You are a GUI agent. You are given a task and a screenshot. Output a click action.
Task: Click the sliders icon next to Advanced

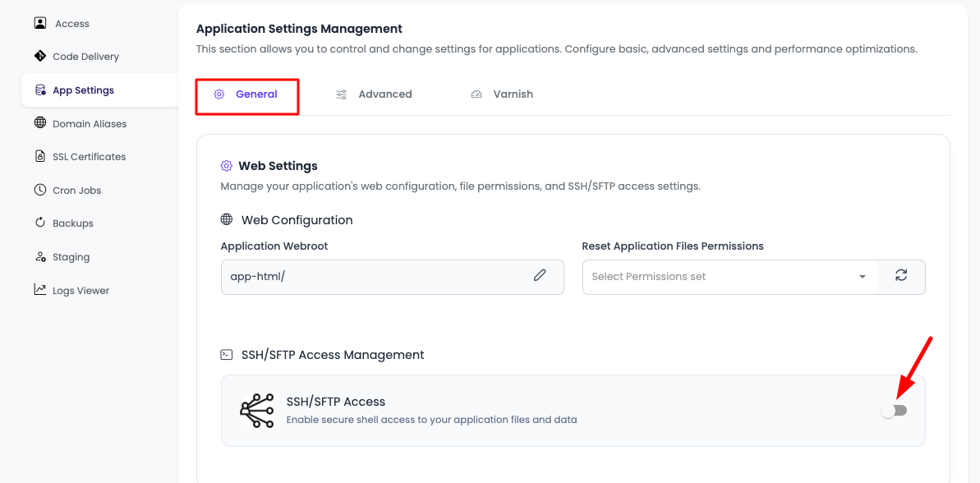(341, 94)
